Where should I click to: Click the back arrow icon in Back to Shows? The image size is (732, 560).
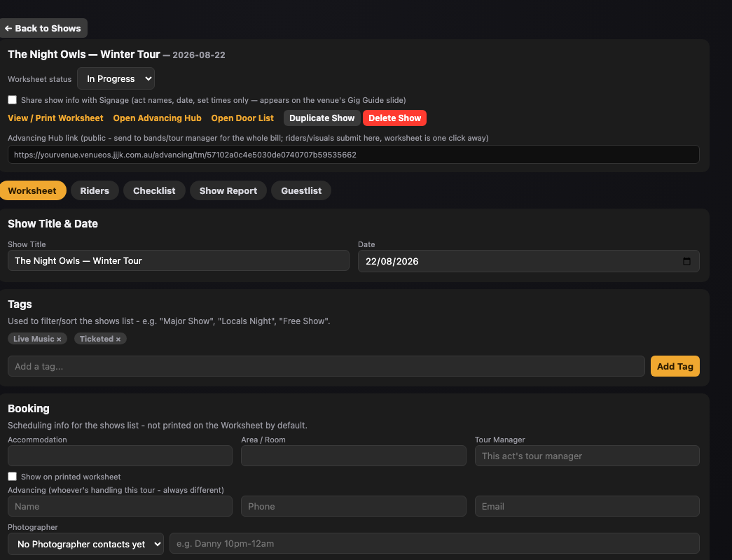pos(8,28)
